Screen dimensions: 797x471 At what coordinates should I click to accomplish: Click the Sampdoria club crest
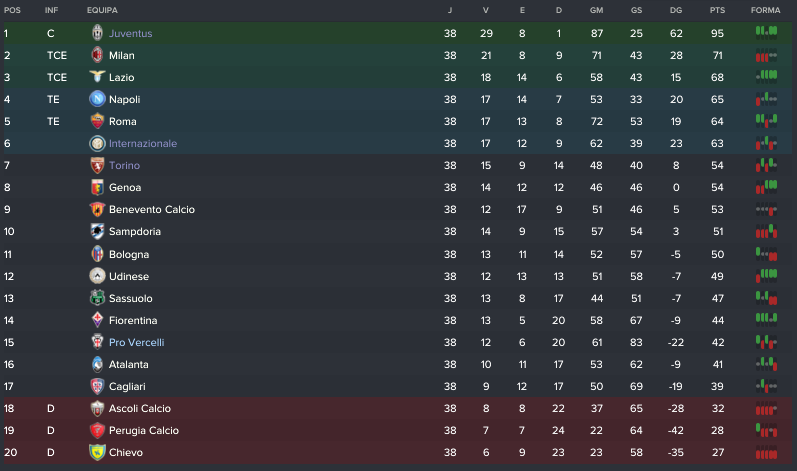pos(97,231)
